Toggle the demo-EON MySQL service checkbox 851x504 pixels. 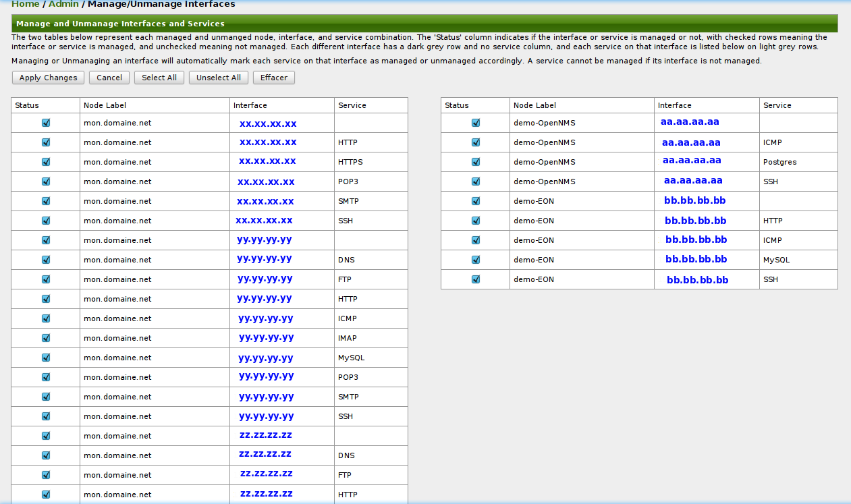pyautogui.click(x=476, y=260)
